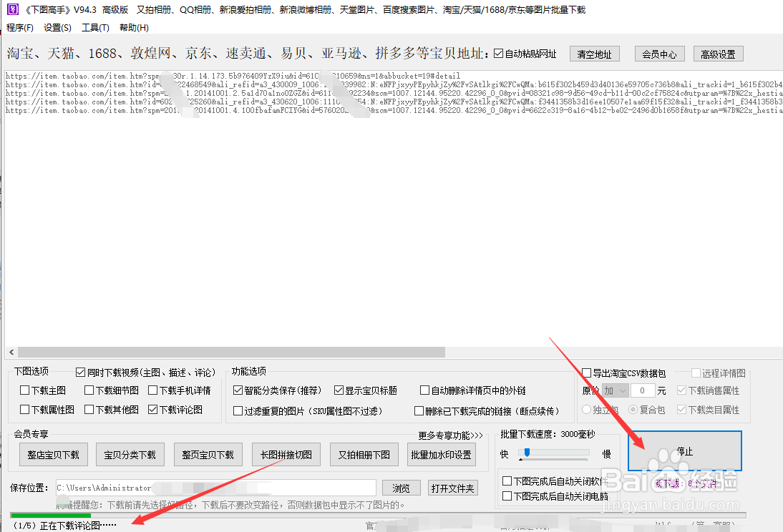This screenshot has width=783, height=532.
Task: Toggle the 远程详情图 checkbox
Action: pos(696,373)
